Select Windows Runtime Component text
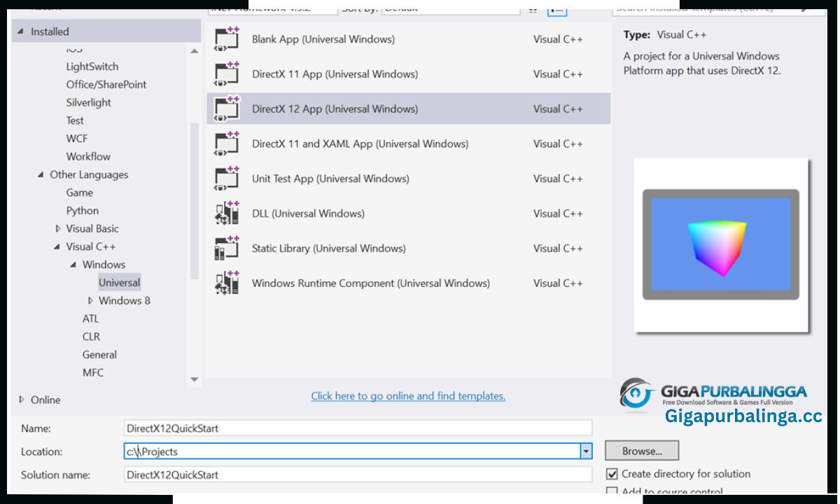Image resolution: width=840 pixels, height=504 pixels. tap(371, 283)
